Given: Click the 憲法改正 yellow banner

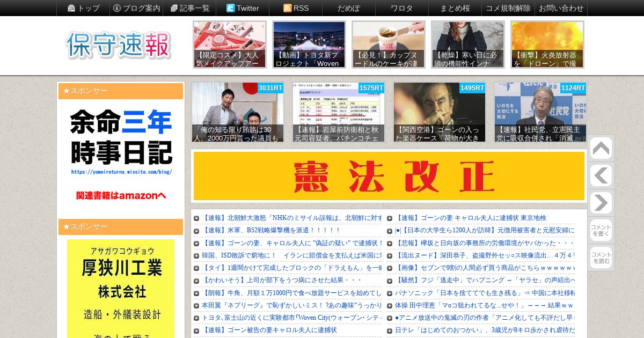Looking at the screenshot, I should point(389,176).
